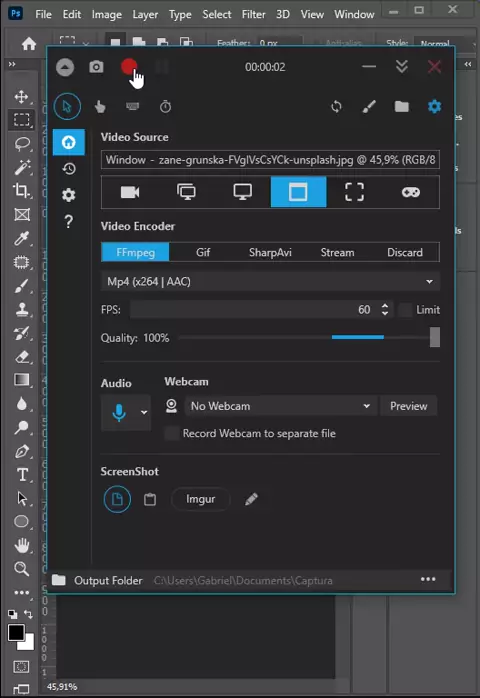Open the No Webcam dropdown

281,406
